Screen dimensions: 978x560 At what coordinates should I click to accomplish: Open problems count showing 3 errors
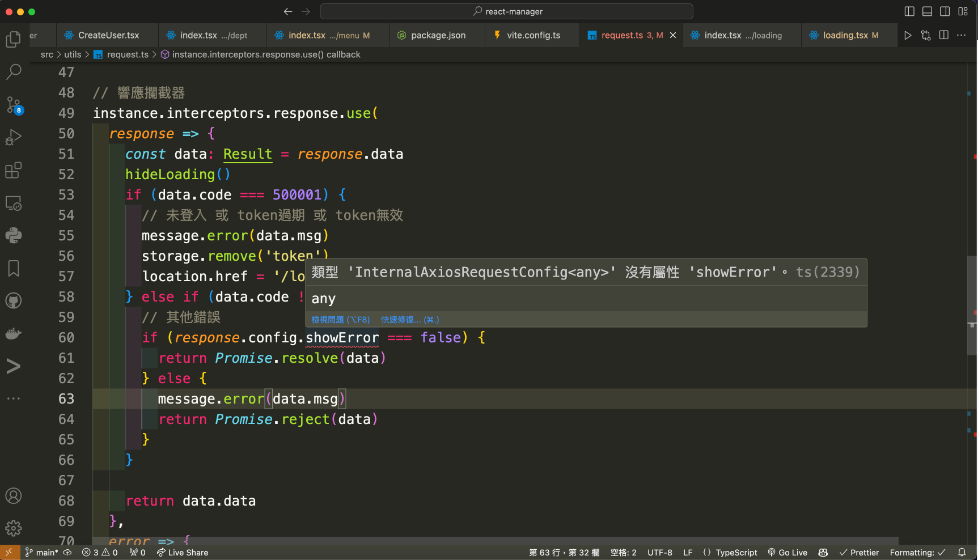coord(100,553)
